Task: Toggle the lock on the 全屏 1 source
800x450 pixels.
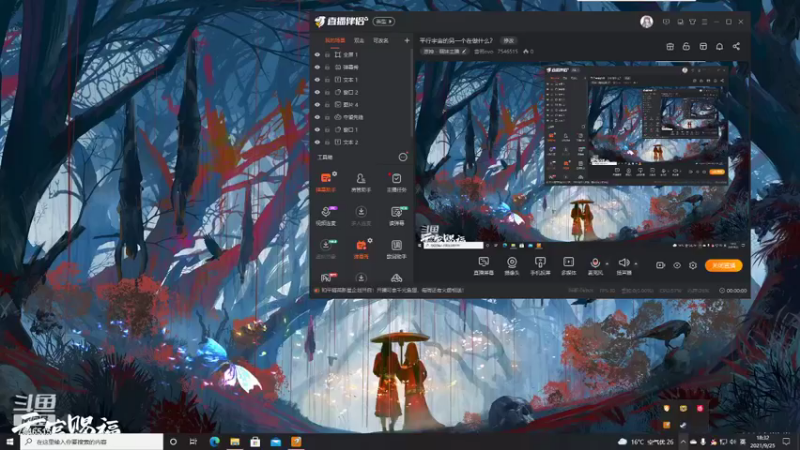Action: 328,55
